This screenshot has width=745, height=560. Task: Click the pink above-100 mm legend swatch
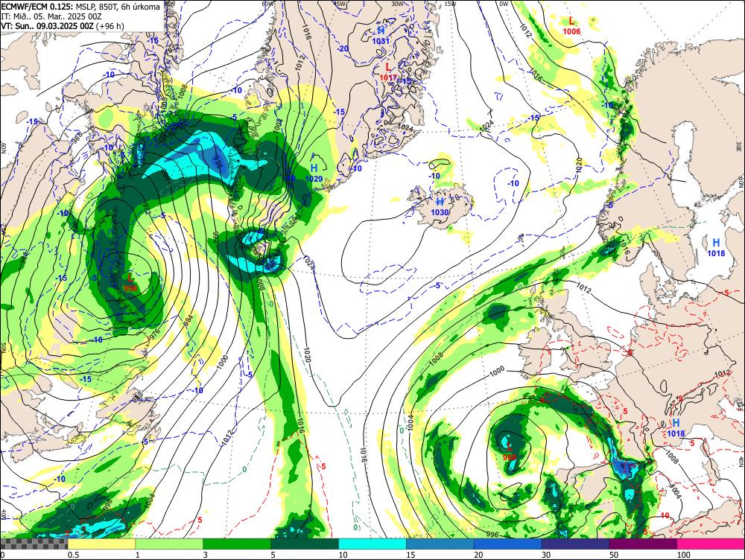point(711,544)
